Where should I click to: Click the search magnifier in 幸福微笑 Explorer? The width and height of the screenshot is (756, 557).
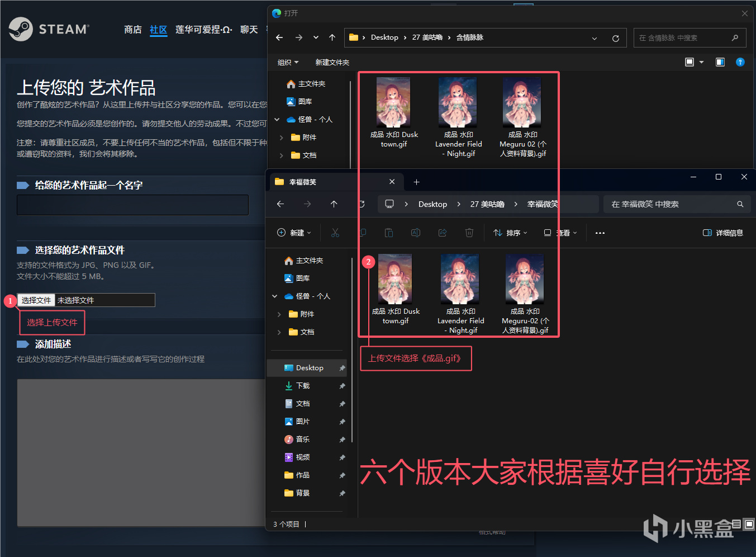click(x=740, y=204)
